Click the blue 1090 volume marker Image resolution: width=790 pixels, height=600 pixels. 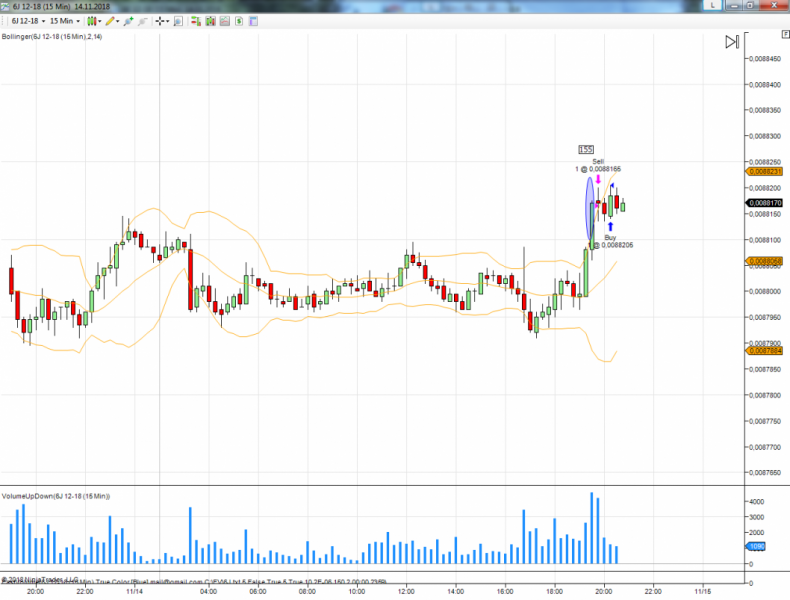point(756,546)
